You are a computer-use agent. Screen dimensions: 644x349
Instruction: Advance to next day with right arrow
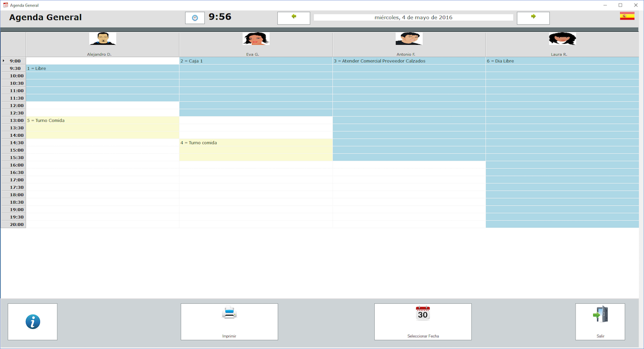[533, 18]
